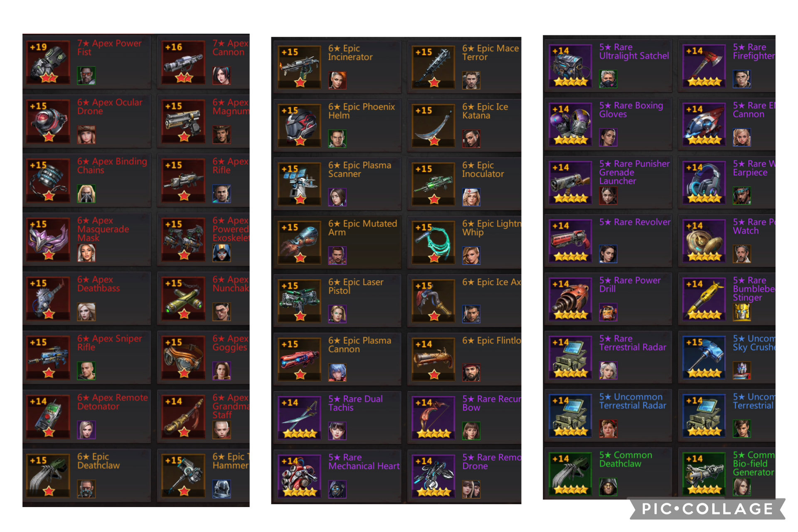Image resolution: width=798 pixels, height=532 pixels.
Task: Click the 6★ Epic Incinerator weapon icon
Action: tap(300, 67)
